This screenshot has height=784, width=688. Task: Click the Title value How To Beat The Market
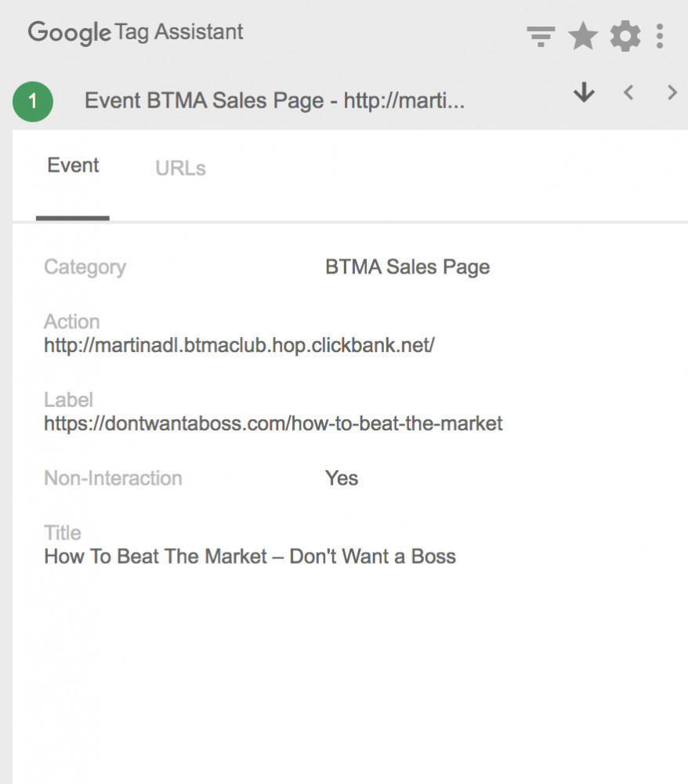(x=250, y=557)
